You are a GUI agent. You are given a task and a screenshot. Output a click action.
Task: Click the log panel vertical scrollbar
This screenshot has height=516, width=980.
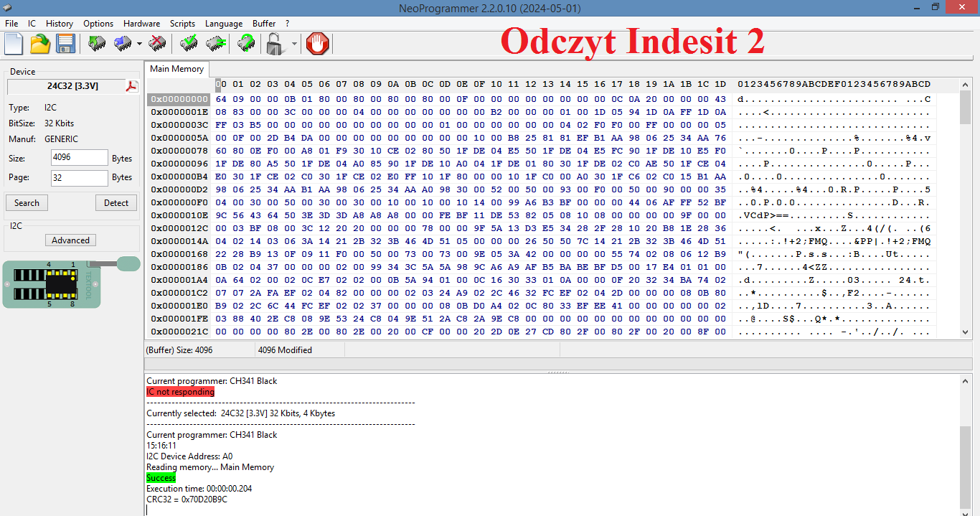pos(965,445)
